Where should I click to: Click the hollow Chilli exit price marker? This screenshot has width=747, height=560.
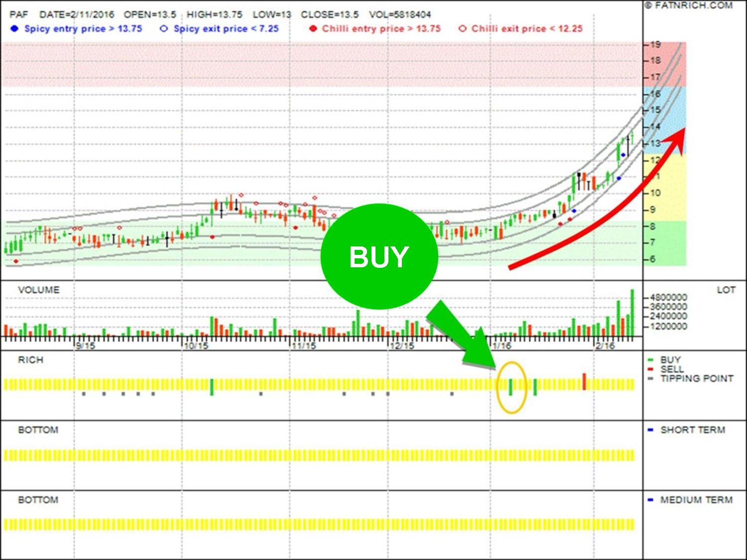pos(462,29)
